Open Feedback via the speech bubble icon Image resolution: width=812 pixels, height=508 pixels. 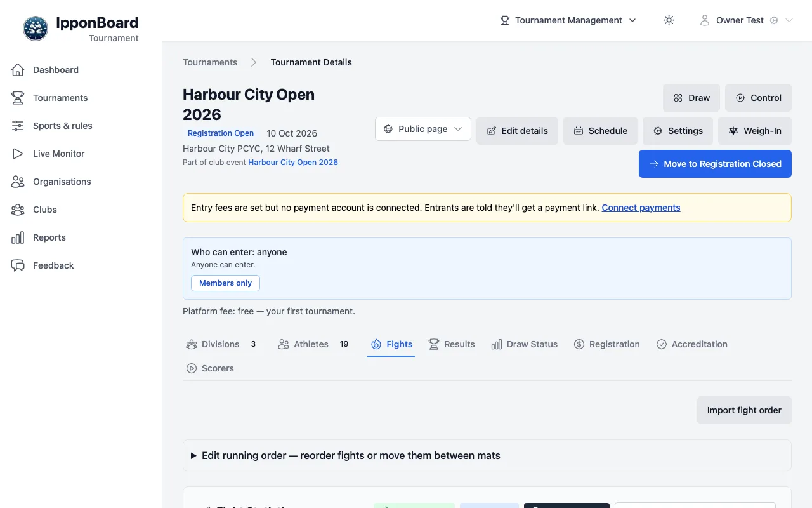coord(18,265)
